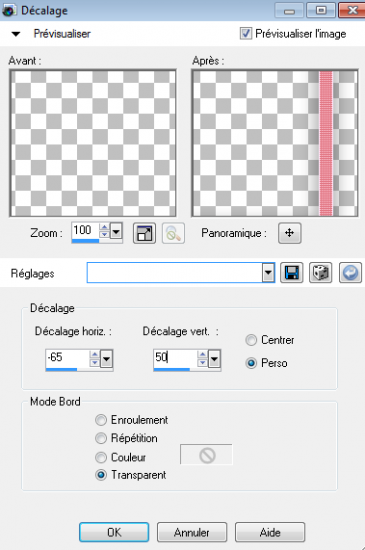Click the Après preview pane
The height and width of the screenshot is (550, 365).
click(x=275, y=143)
